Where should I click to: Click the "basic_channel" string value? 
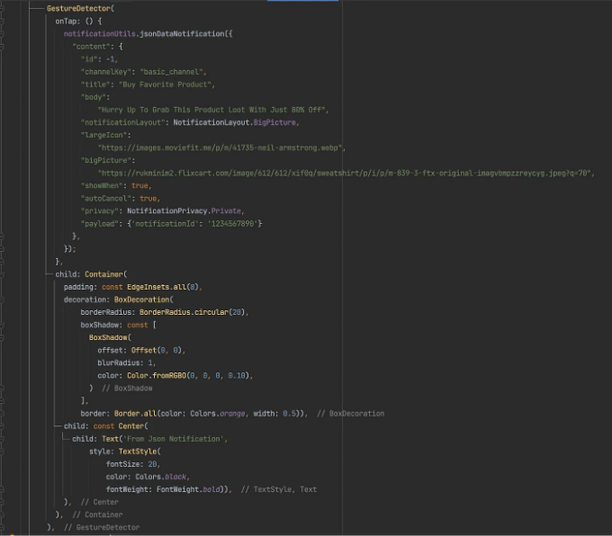[171, 72]
